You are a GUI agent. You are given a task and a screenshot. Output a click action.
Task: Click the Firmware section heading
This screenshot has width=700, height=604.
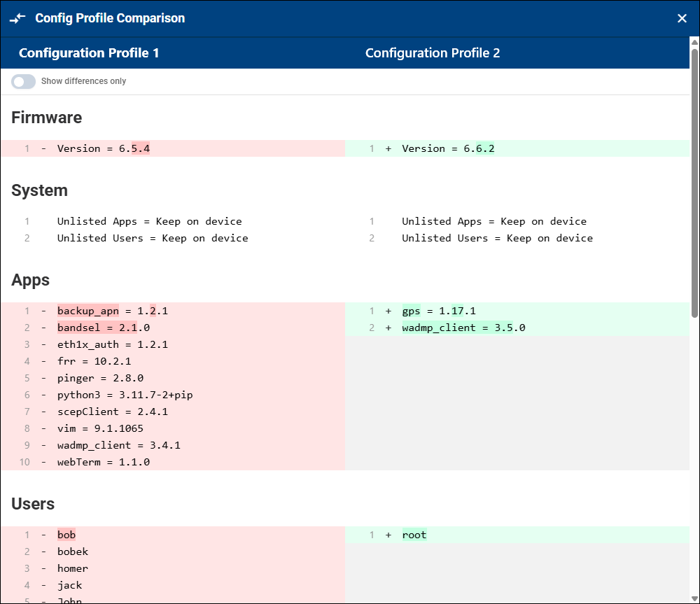pyautogui.click(x=46, y=118)
